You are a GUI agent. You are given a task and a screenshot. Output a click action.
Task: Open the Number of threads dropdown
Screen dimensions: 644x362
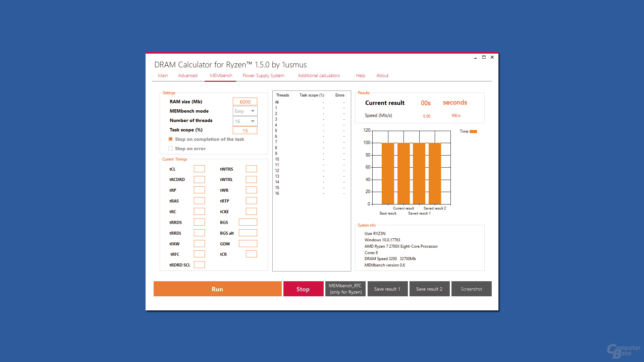point(245,121)
